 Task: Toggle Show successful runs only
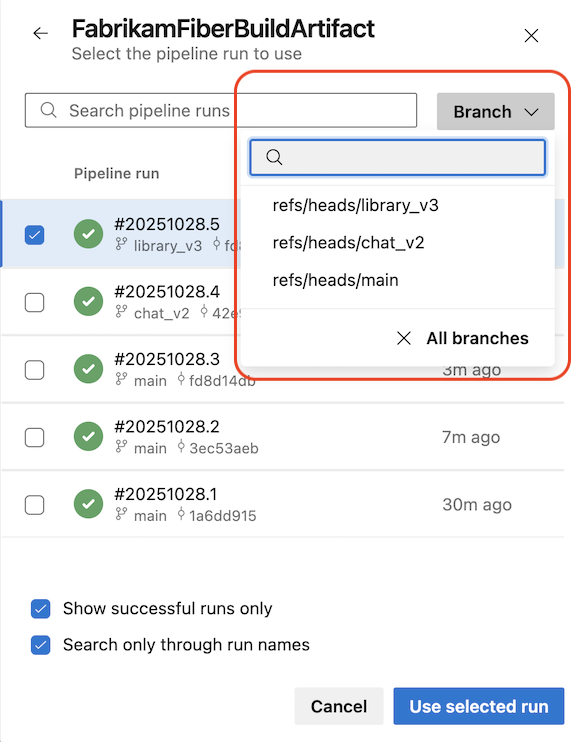coord(41,609)
